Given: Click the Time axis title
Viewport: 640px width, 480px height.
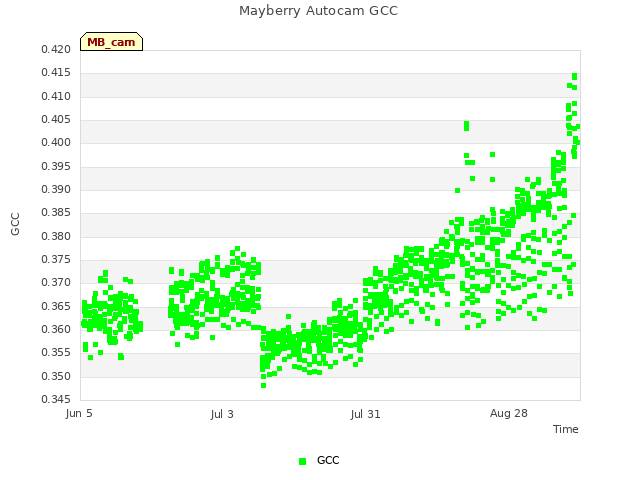Looking at the screenshot, I should 566,429.
